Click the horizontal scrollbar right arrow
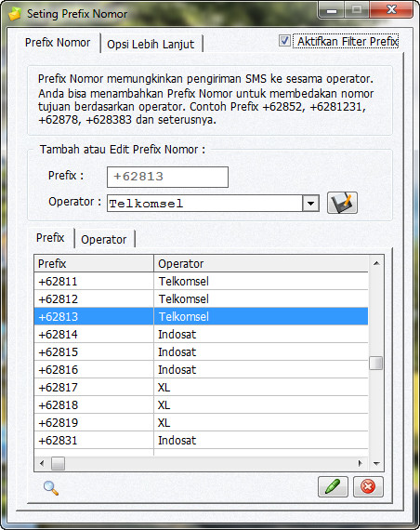Image resolution: width=420 pixels, height=530 pixels. pos(361,463)
